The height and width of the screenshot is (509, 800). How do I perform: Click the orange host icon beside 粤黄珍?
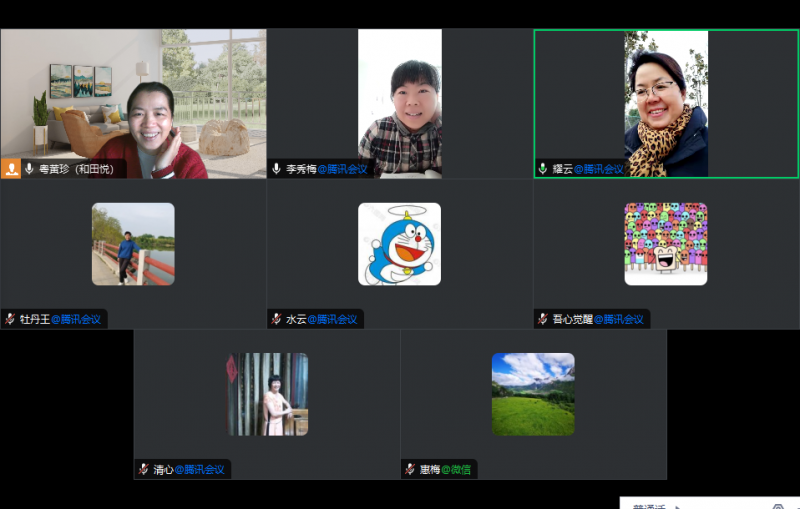click(12, 169)
